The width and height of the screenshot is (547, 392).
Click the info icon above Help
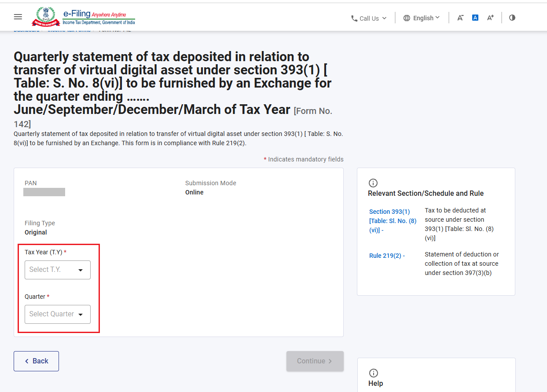click(374, 373)
